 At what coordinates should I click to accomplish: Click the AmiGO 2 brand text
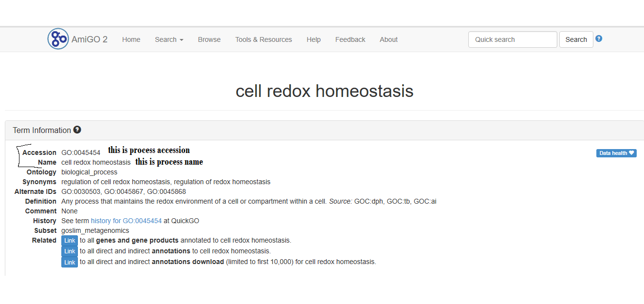[x=90, y=39]
